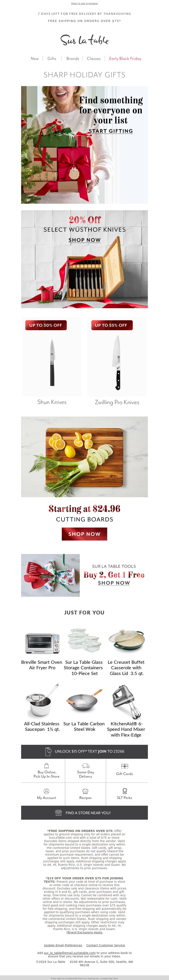Select the Classes navigation item
This screenshot has height=980, width=169.
point(94,59)
